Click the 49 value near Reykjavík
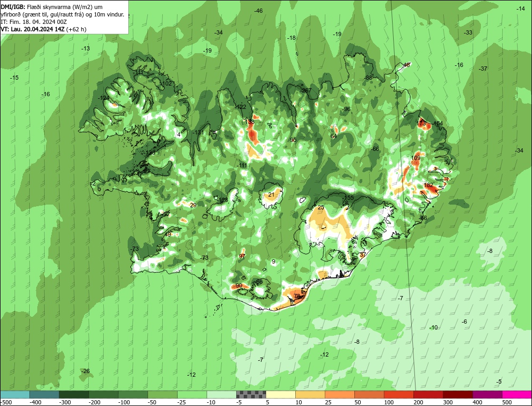The height and width of the screenshot is (406, 532). [168, 234]
